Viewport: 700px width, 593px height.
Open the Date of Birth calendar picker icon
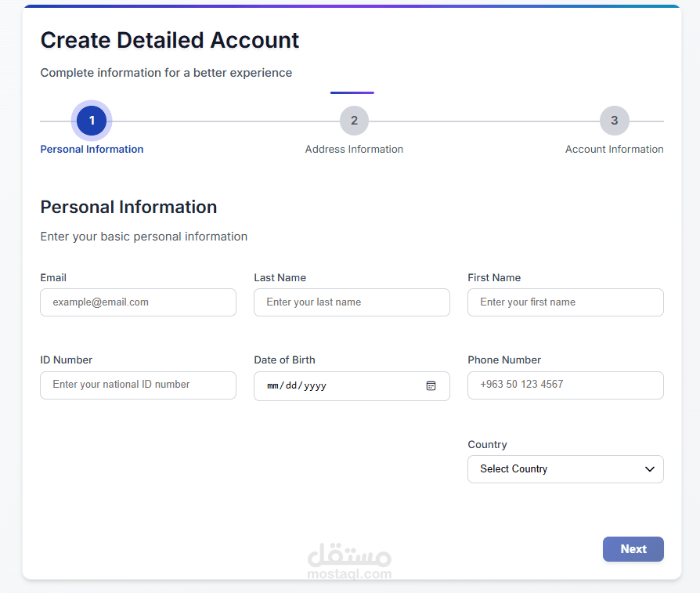431,385
